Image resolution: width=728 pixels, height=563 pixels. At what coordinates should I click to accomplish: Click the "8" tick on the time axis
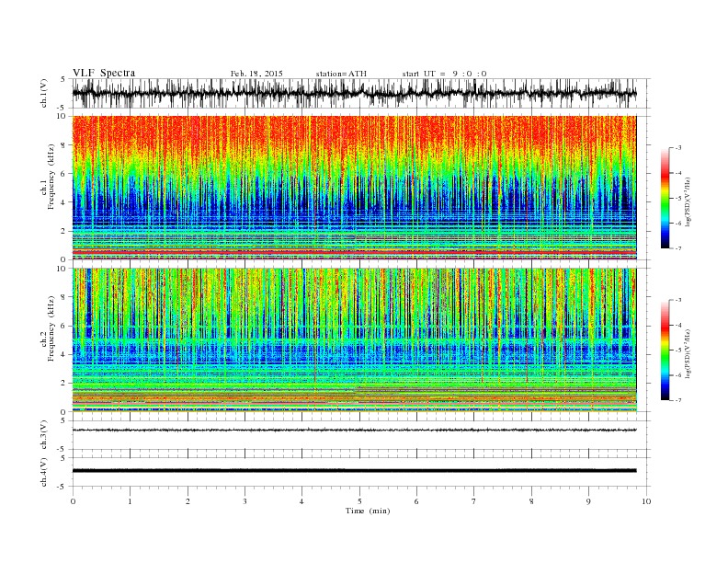531,501
